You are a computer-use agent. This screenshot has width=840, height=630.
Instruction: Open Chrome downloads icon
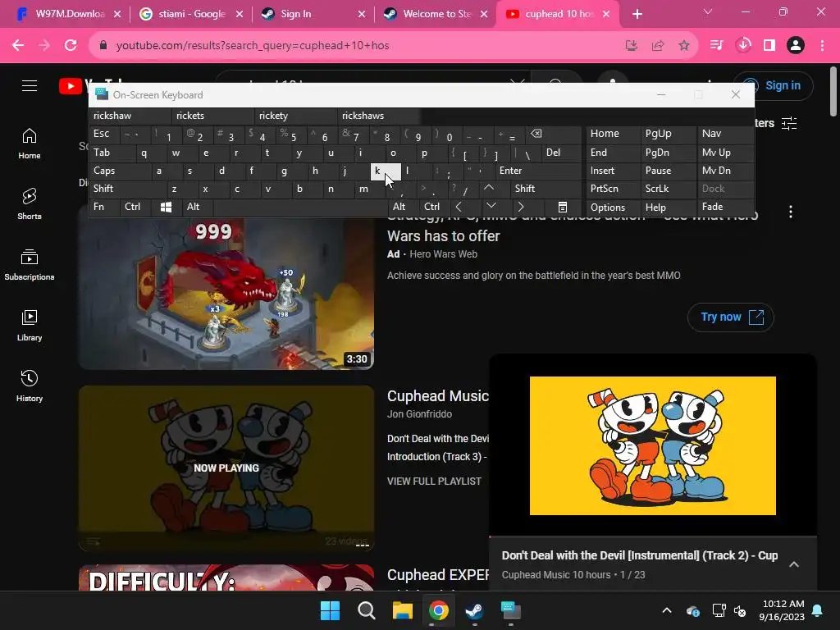coord(743,46)
